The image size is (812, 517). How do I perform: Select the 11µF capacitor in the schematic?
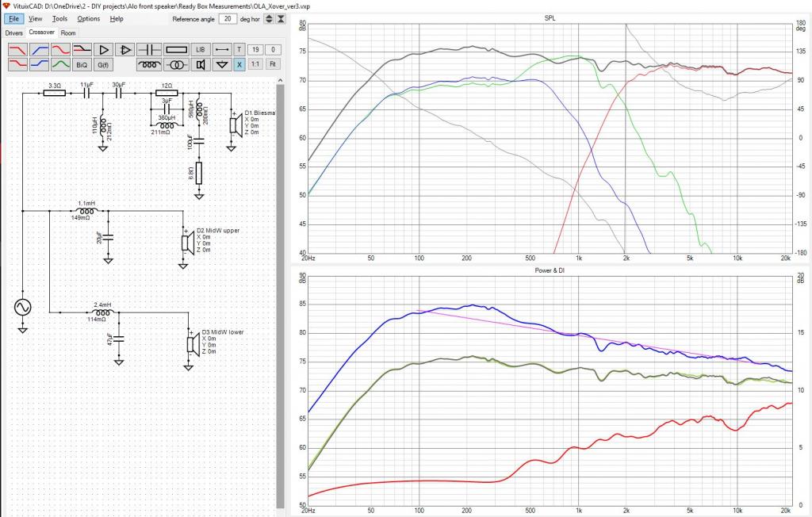(86, 94)
